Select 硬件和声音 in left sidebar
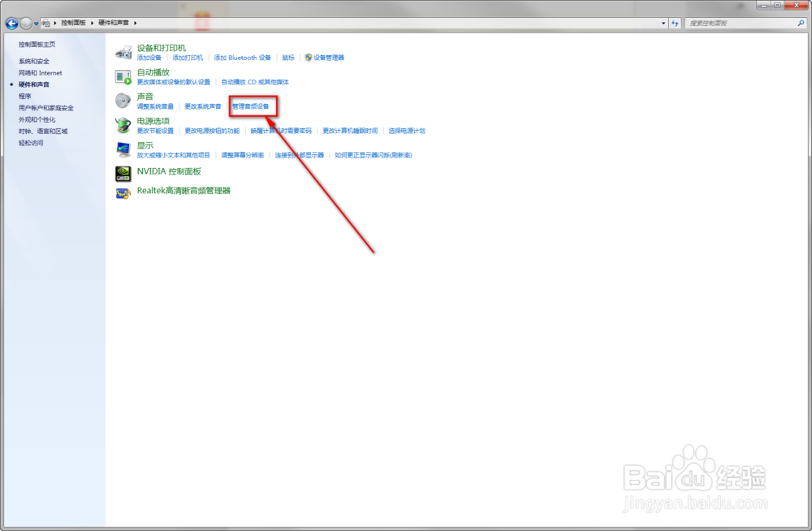 pyautogui.click(x=33, y=84)
